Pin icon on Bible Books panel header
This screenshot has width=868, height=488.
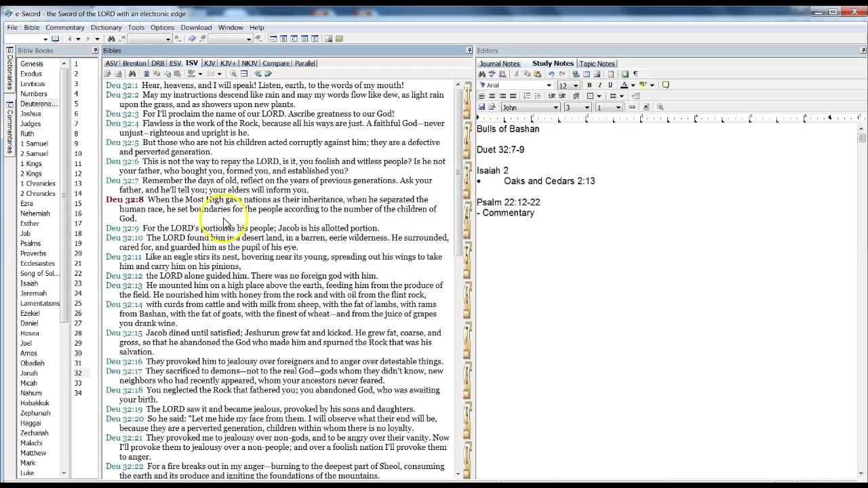click(96, 50)
